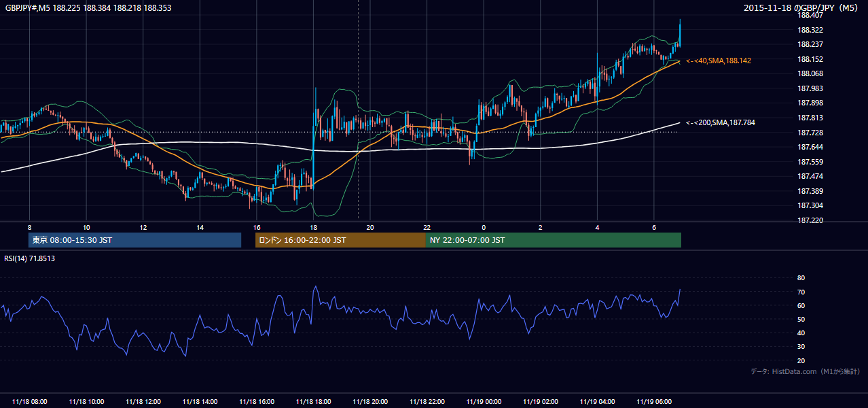Screen dimensions: 868x408
Task: Click the RSI scale value 80
Action: pos(801,278)
